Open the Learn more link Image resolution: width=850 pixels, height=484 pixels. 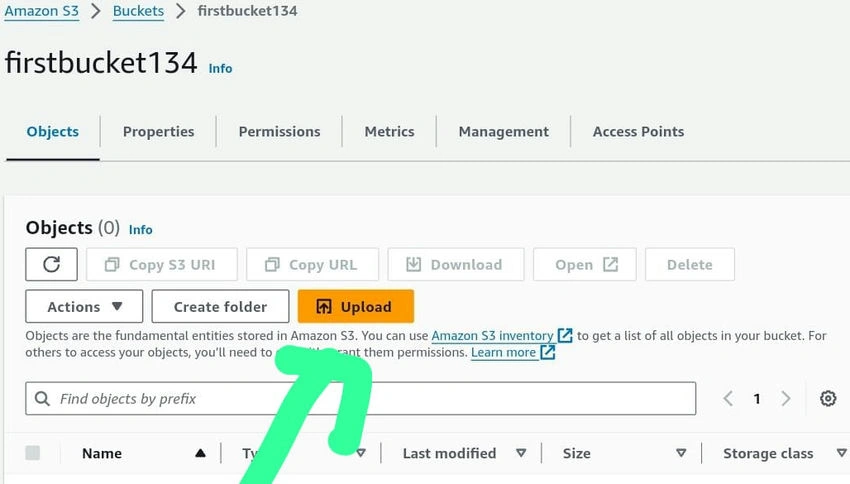503,352
